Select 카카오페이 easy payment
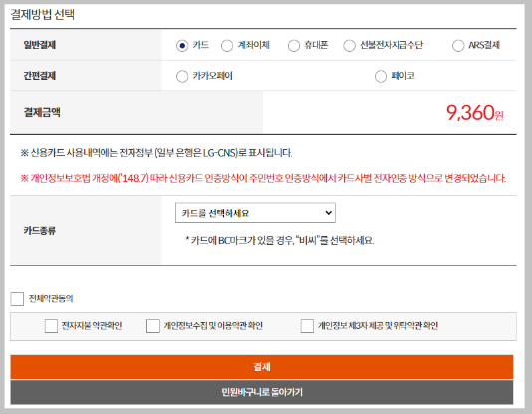The width and height of the screenshot is (532, 414). pyautogui.click(x=182, y=76)
